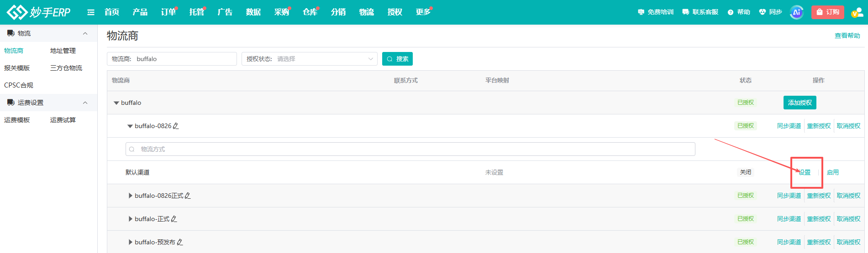Collapse the 运费设置 sidebar section
This screenshot has height=253, width=868.
[x=85, y=103]
